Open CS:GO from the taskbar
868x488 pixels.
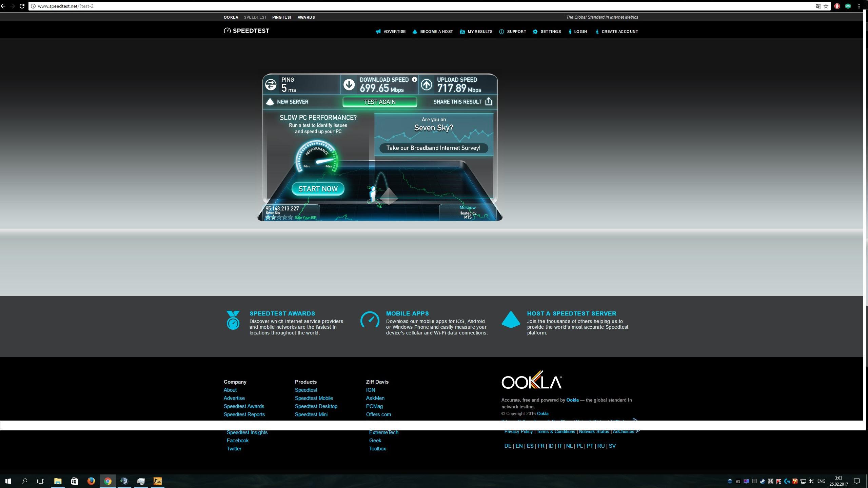click(157, 481)
